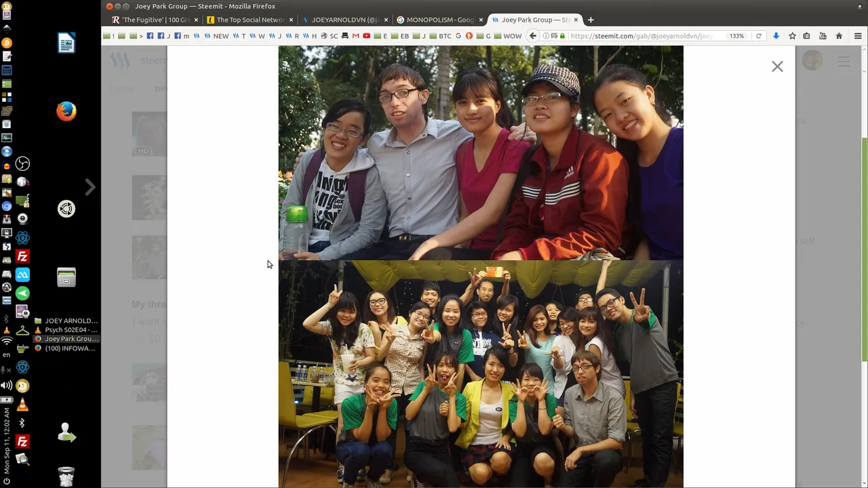Select '(100) INFOWA...' window entry
Screen dimensions: 868x488
pyautogui.click(x=66, y=348)
